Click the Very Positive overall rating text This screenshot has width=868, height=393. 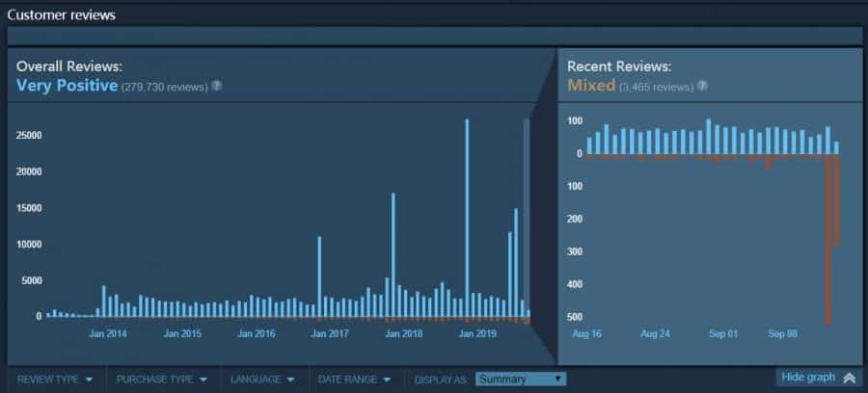pos(67,85)
